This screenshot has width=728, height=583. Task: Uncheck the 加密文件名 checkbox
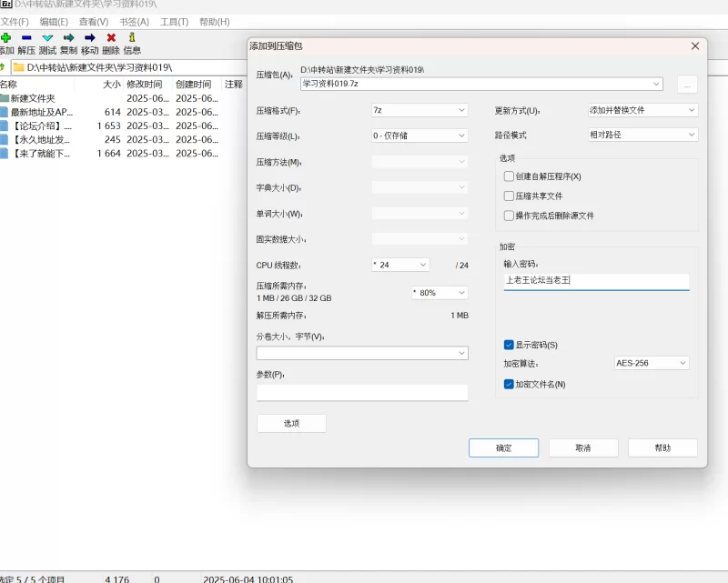510,385
